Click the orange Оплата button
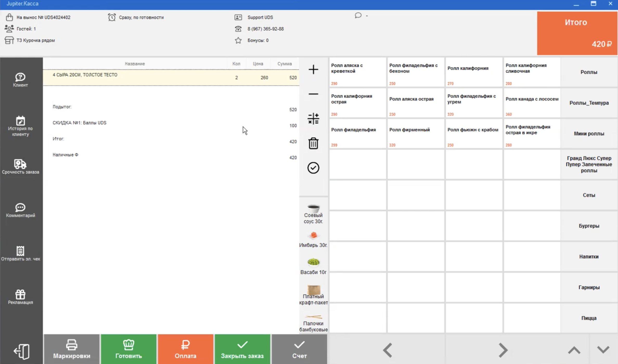Image resolution: width=618 pixels, height=364 pixels. [x=185, y=349]
